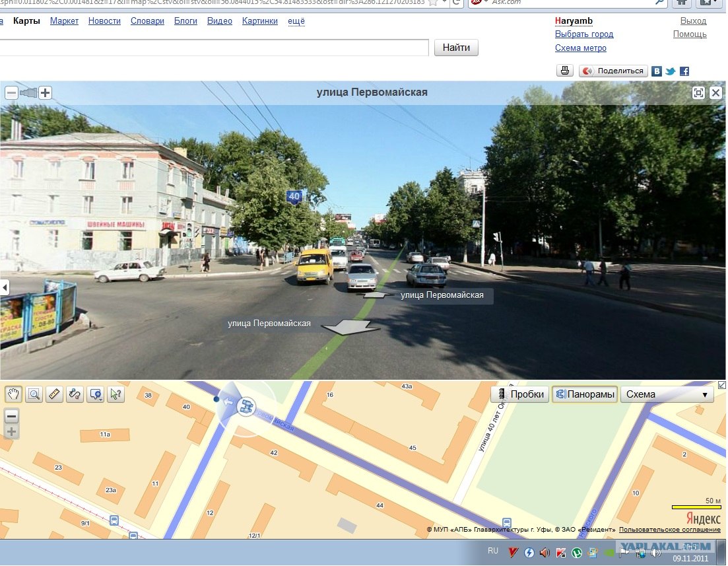The width and height of the screenshot is (728, 566).
Task: Click the nearer улица Первомайская navigation arrow
Action: tap(352, 327)
